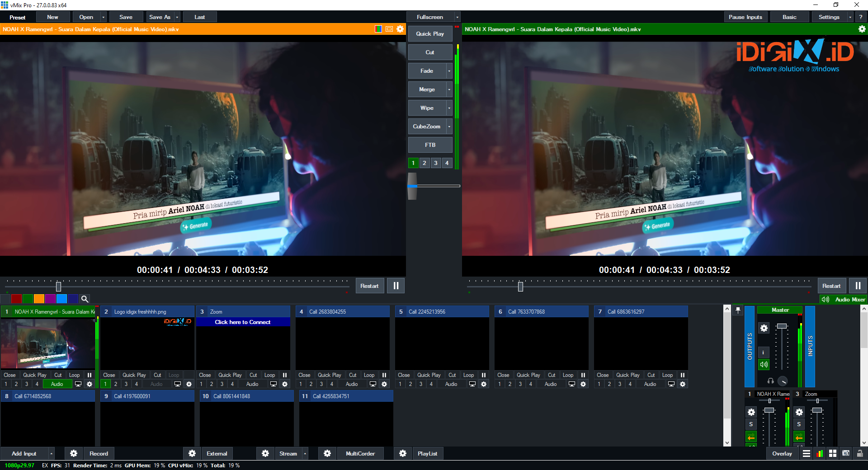
Task: Toggle Audio button on input 1
Action: (57, 384)
